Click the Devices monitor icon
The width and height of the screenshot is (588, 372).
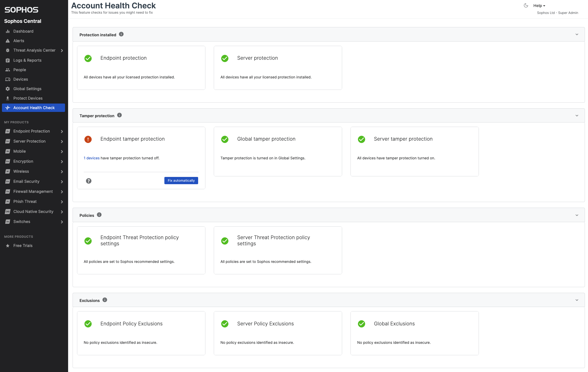pos(8,79)
